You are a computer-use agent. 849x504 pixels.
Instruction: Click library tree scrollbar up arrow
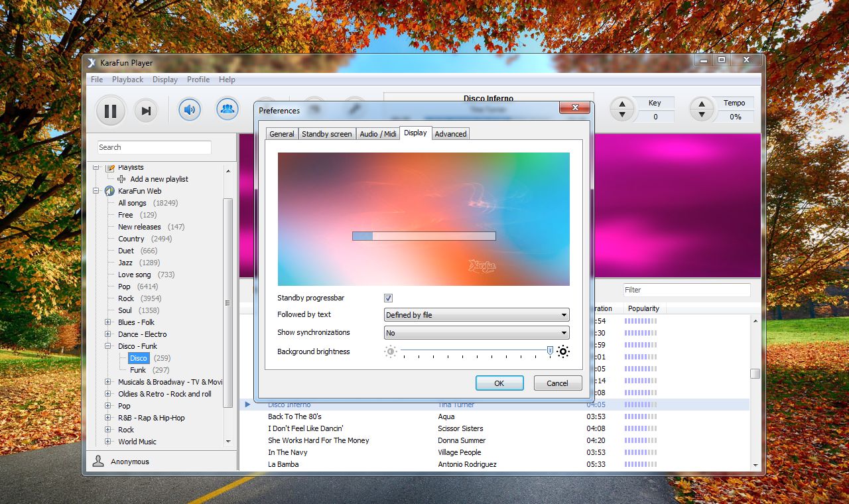tap(228, 171)
